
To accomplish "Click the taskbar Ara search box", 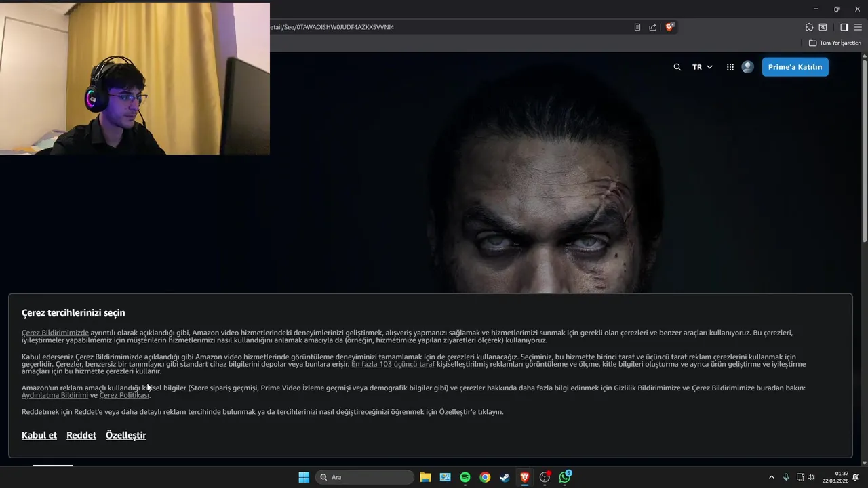I will click(x=366, y=477).
